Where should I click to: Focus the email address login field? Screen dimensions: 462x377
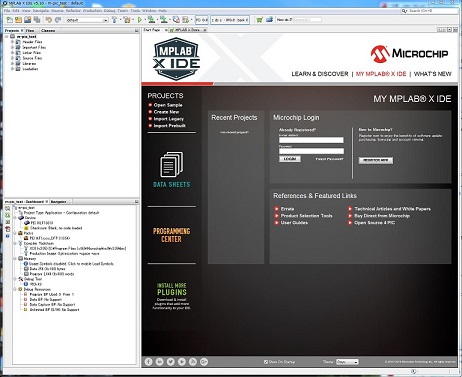click(x=311, y=140)
